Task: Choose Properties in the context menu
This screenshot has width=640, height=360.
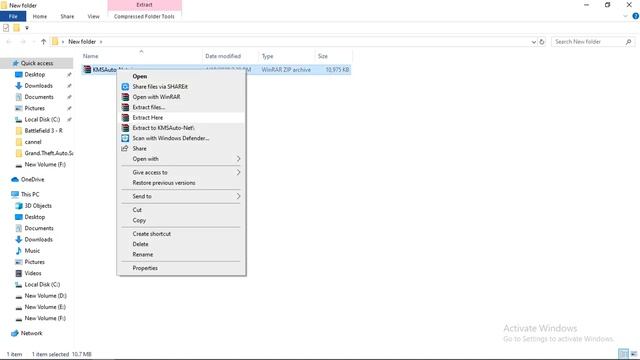Action: pyautogui.click(x=181, y=268)
